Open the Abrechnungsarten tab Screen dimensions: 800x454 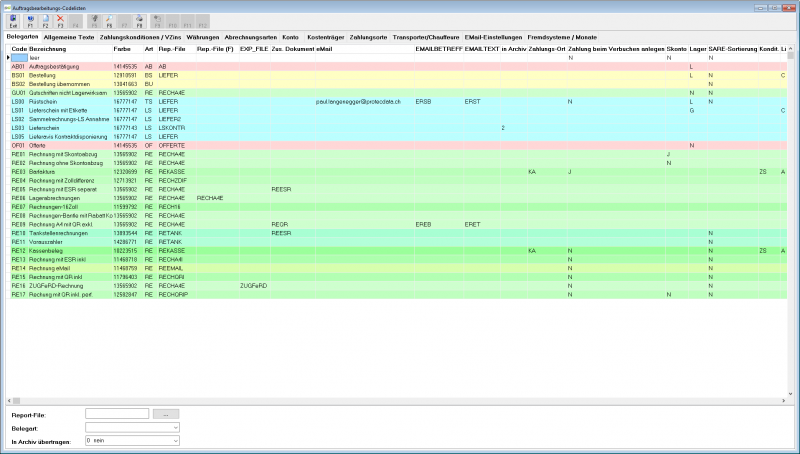tap(251, 37)
